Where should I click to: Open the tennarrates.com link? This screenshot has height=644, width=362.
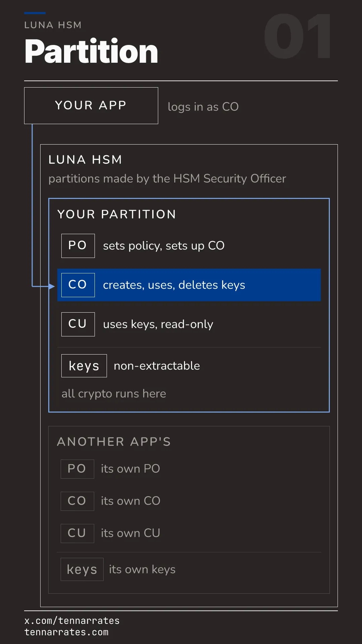(66, 632)
